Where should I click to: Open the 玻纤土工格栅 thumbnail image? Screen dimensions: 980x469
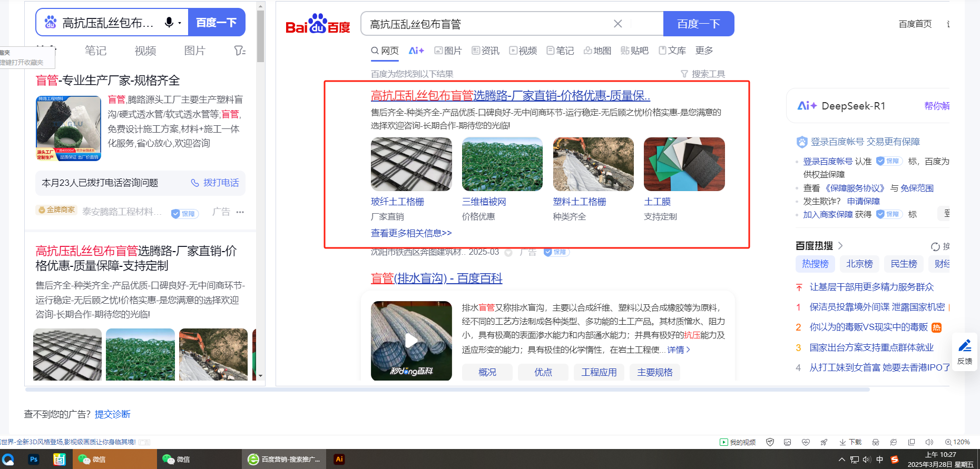coord(411,164)
